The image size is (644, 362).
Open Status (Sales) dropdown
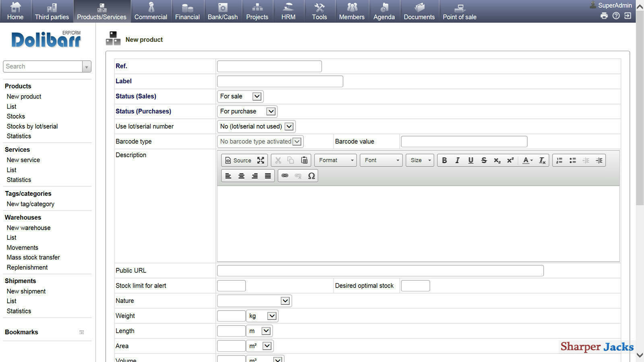pyautogui.click(x=240, y=96)
